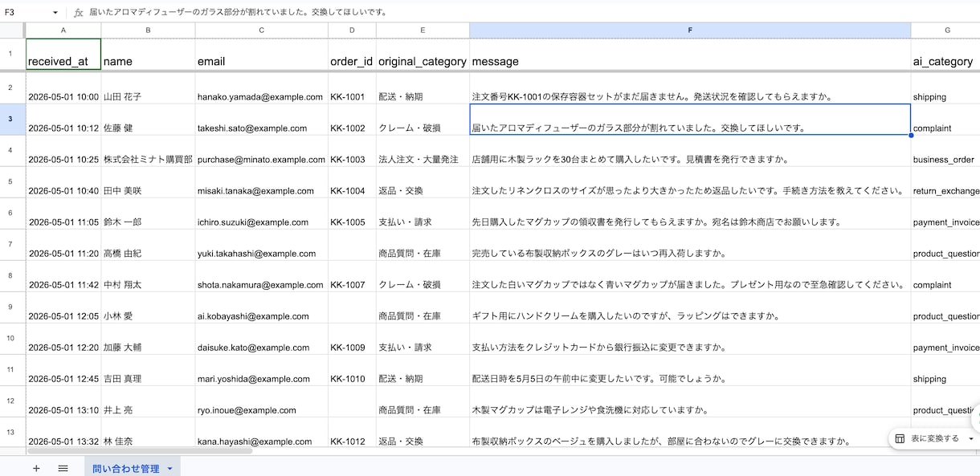Select cell with 山田 花子
The height and width of the screenshot is (476, 980).
tap(148, 88)
